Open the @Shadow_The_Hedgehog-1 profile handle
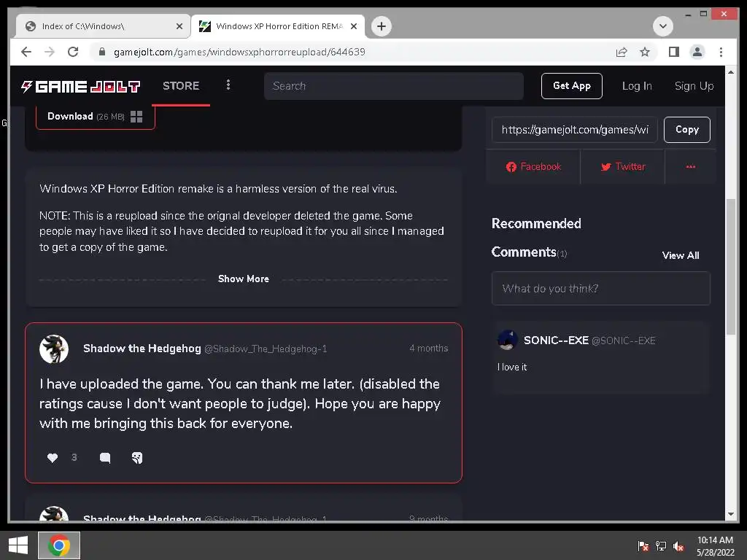The image size is (747, 560). click(x=266, y=349)
